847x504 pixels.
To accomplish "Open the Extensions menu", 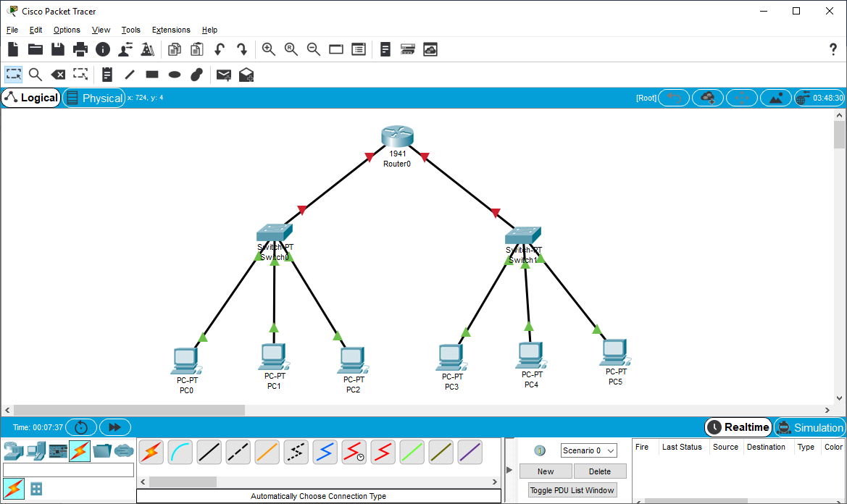I will coord(171,30).
